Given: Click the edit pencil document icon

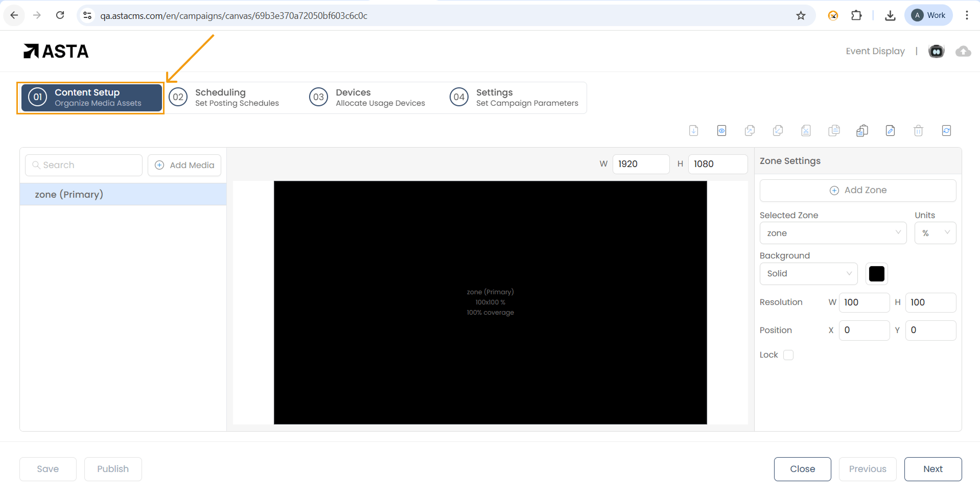Looking at the screenshot, I should point(890,131).
